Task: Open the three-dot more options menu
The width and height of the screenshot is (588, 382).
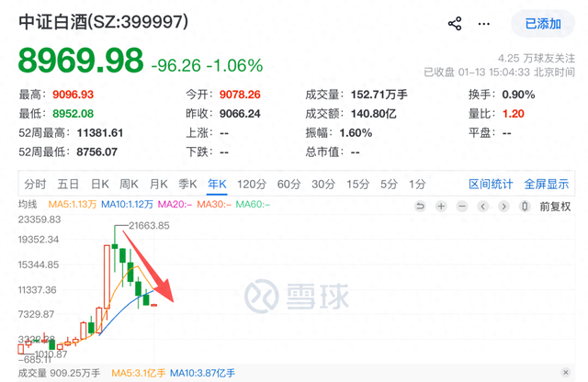Action: [484, 24]
